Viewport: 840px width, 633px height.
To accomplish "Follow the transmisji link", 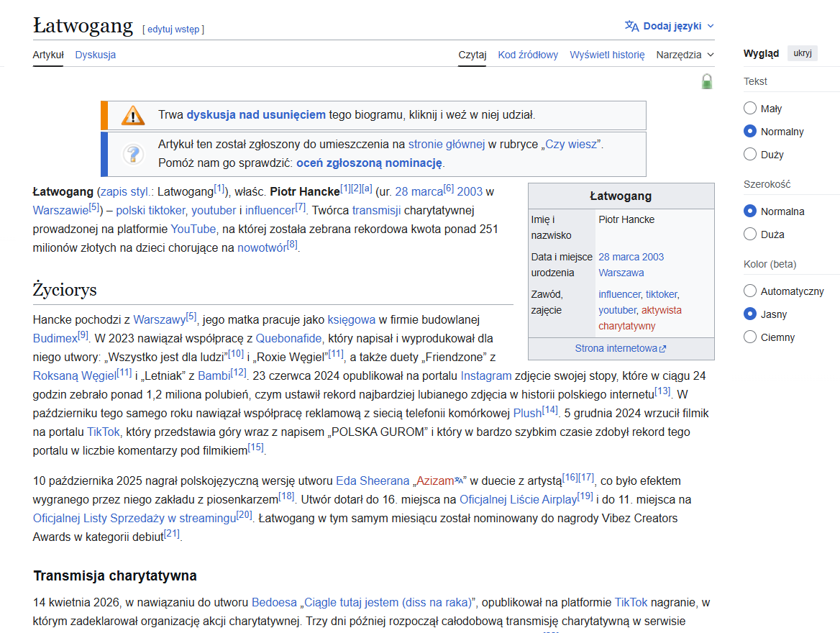I will (376, 210).
